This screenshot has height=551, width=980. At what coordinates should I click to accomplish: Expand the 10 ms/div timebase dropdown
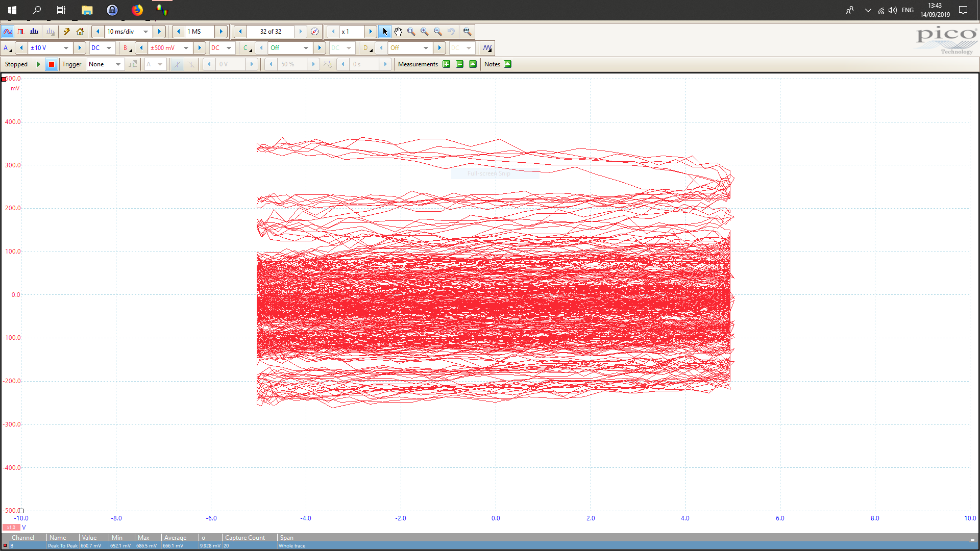click(x=146, y=32)
